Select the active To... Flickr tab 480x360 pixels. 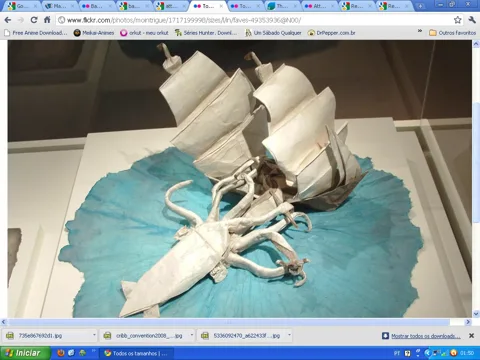[207, 6]
